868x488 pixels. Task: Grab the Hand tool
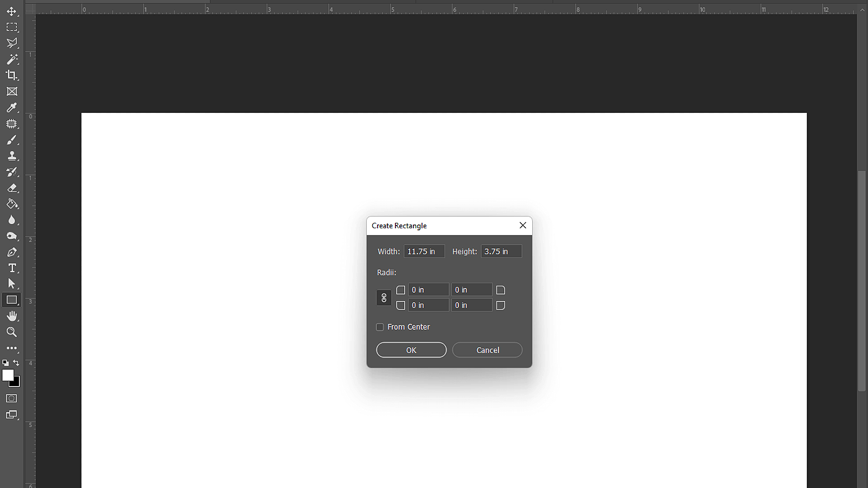pos(12,316)
